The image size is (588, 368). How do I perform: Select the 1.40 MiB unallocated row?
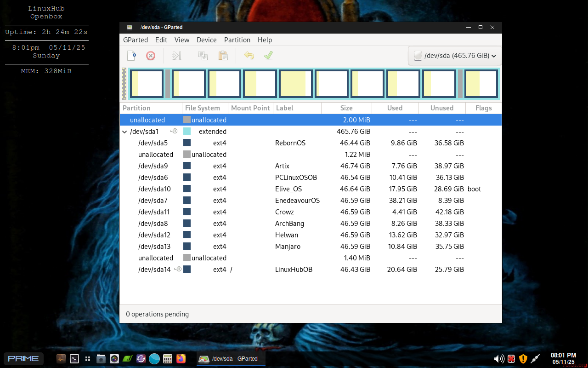311,258
